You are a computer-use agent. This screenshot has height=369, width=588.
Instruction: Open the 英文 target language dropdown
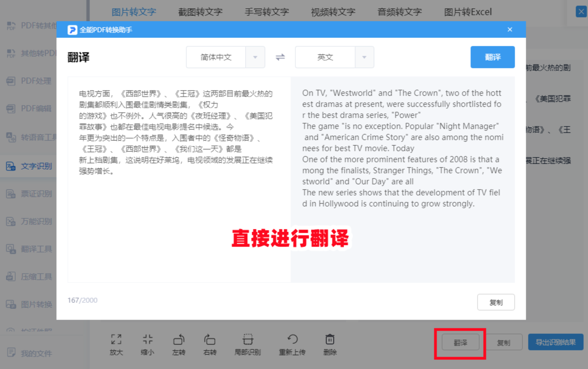[334, 57]
